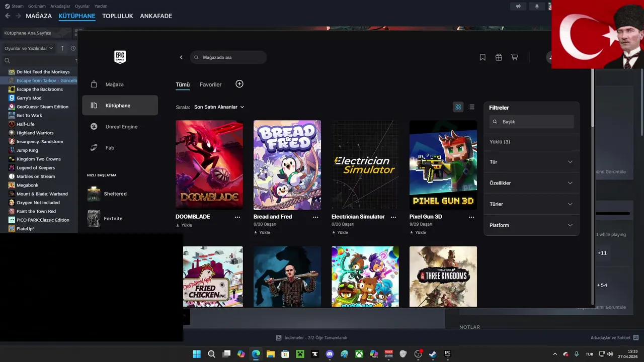Toggle Steam library sort direction arrow
Image resolution: width=644 pixels, height=362 pixels.
click(x=62, y=48)
